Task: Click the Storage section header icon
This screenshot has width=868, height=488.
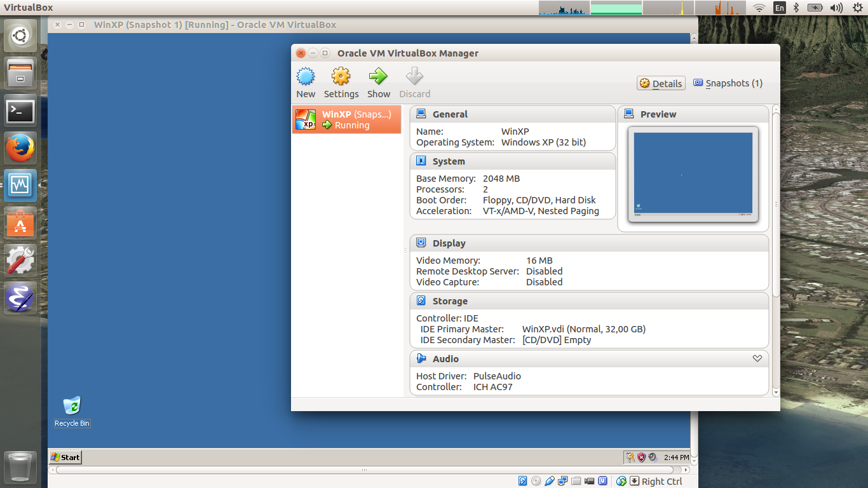Action: point(421,301)
